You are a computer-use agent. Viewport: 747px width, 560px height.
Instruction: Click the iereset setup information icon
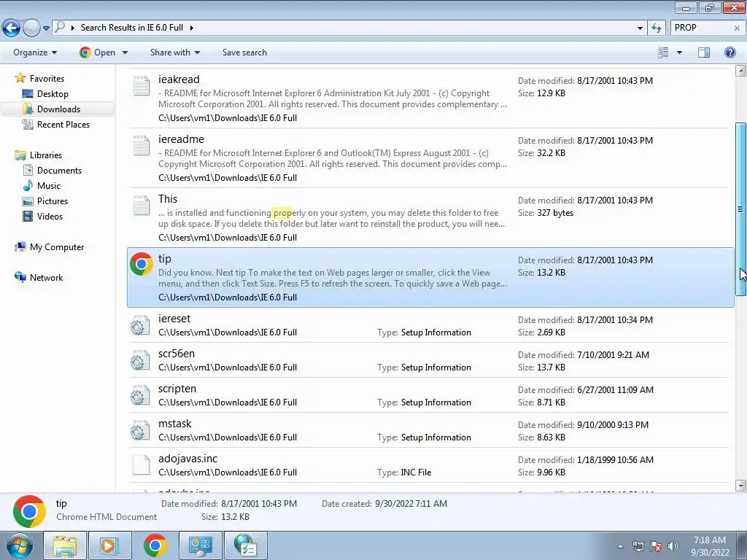[140, 326]
